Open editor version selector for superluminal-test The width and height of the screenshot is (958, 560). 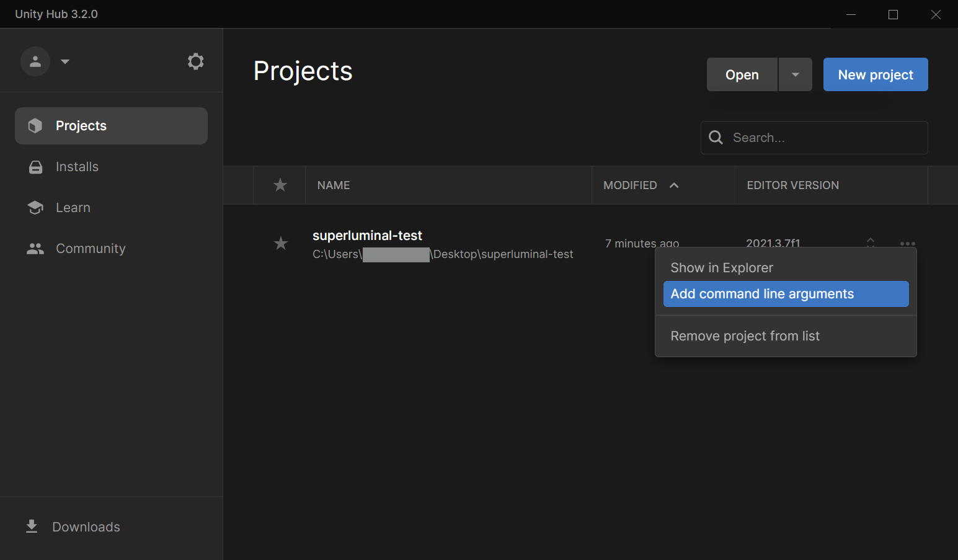pos(871,241)
